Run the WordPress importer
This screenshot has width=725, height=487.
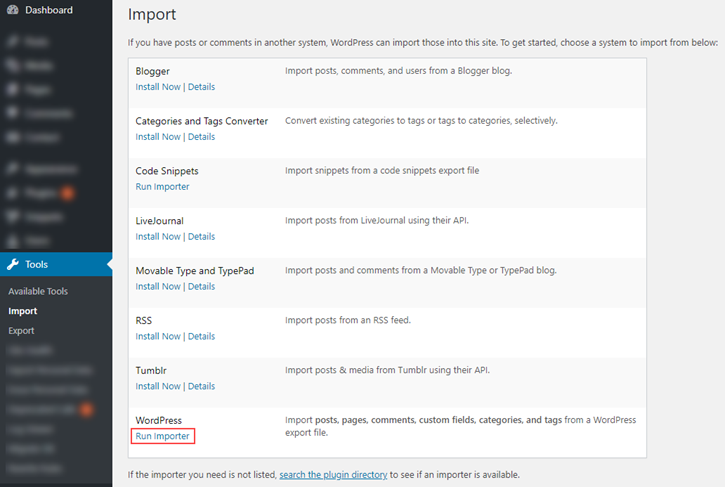point(162,436)
